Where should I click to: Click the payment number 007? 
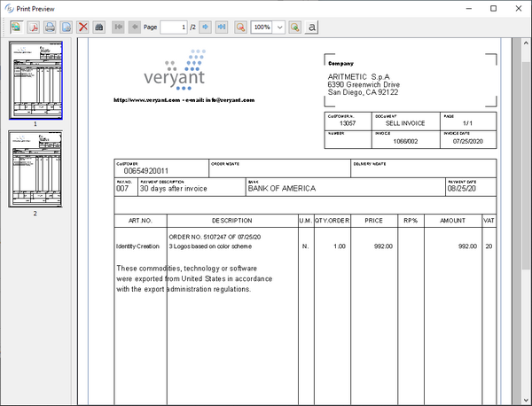pyautogui.click(x=122, y=189)
